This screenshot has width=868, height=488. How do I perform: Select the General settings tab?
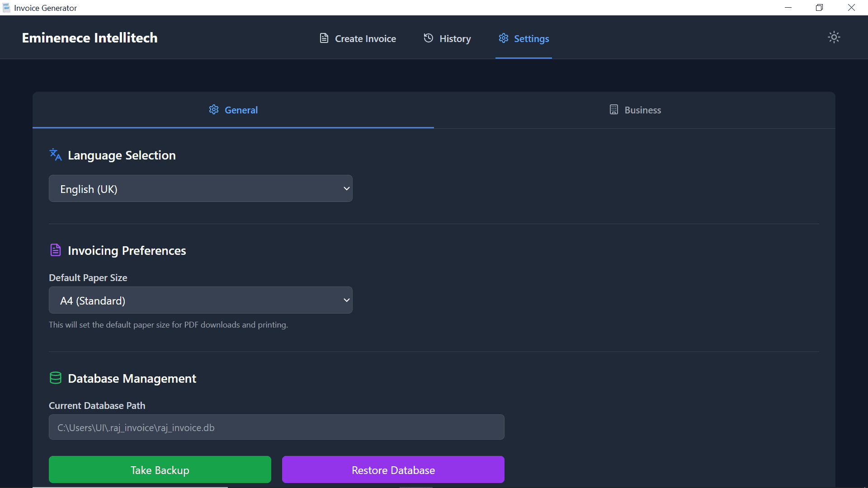tap(233, 110)
